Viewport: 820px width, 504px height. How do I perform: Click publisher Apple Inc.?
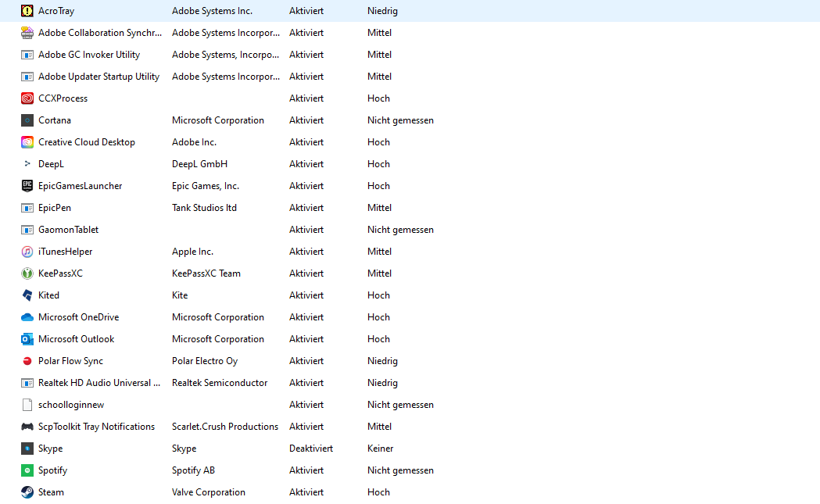(x=192, y=252)
